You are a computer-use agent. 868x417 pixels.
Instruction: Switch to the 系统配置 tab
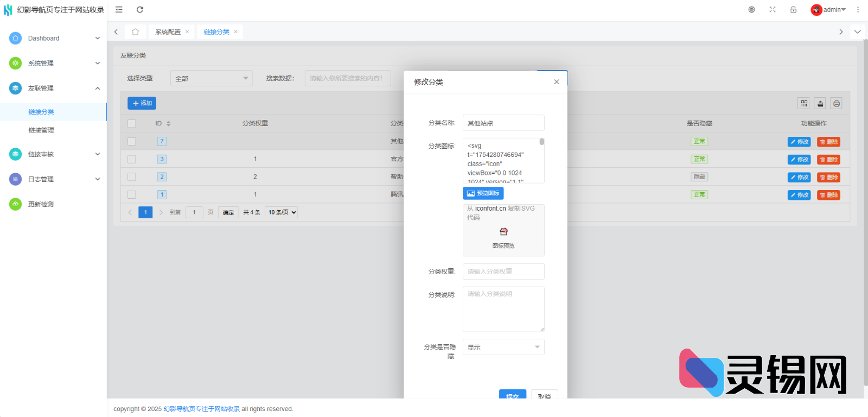168,32
